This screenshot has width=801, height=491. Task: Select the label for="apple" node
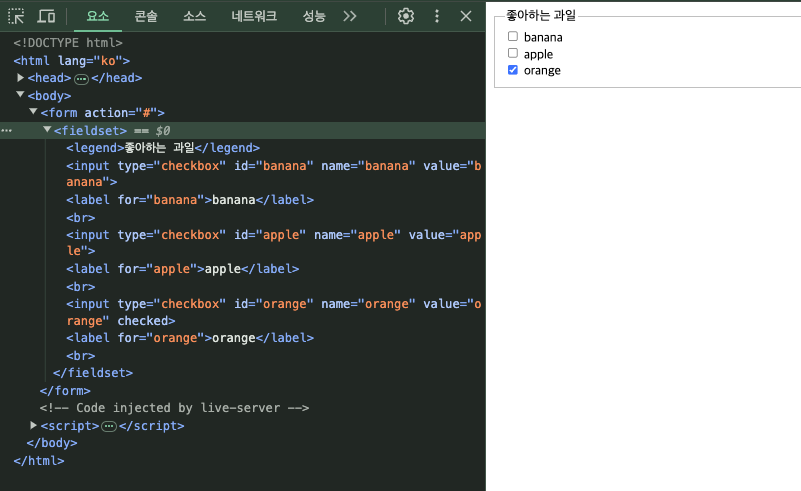(x=182, y=269)
